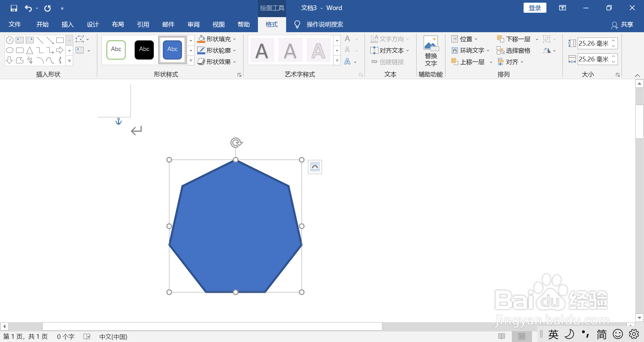Click the shape height input field
644x342 pixels.
coord(593,43)
